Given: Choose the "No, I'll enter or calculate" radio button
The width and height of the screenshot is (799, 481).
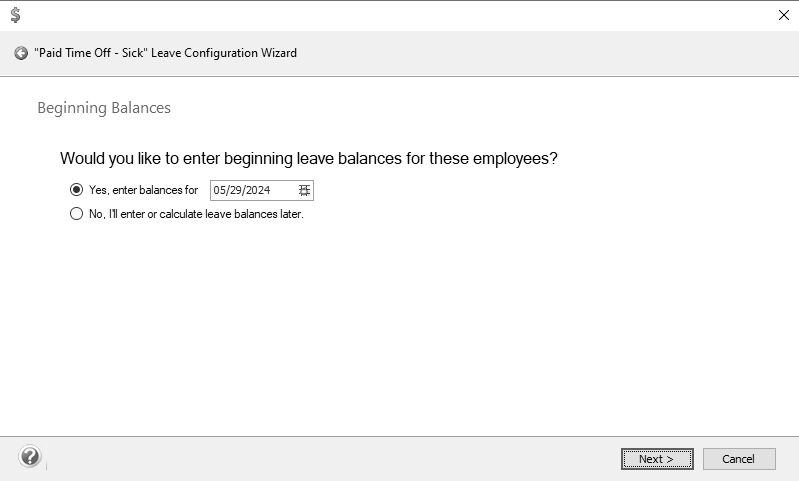Looking at the screenshot, I should [76, 213].
